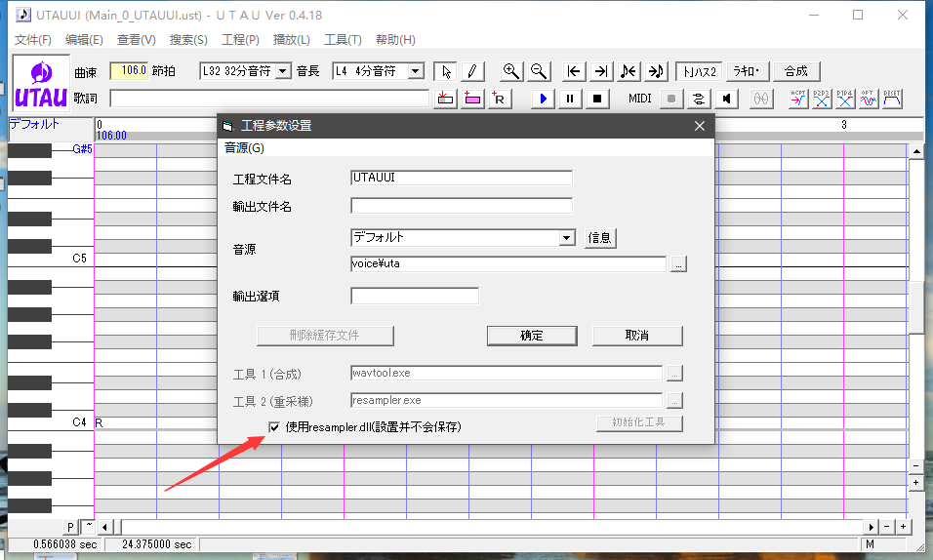Open the 工程(P) menu
933x560 pixels.
[x=240, y=40]
